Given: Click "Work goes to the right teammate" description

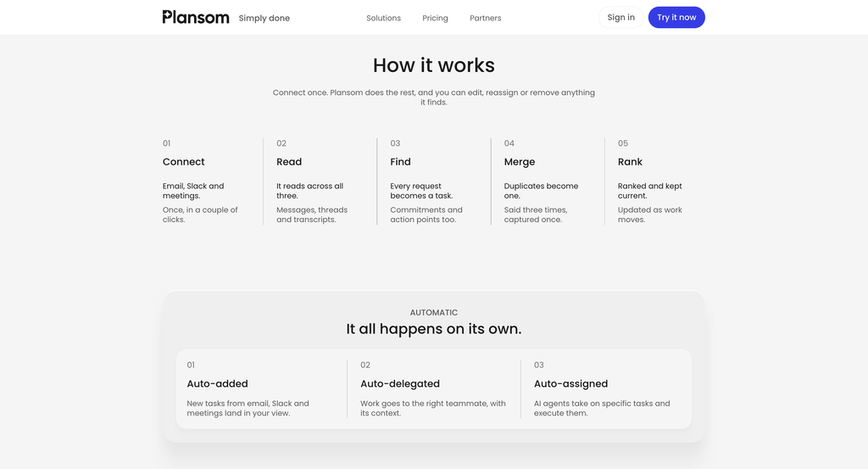Looking at the screenshot, I should (x=433, y=408).
